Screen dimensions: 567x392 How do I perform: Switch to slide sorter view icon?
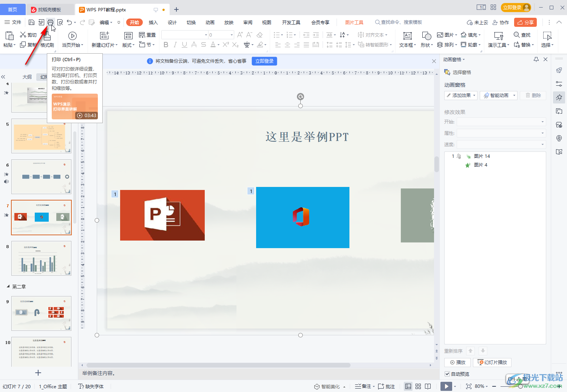[418, 386]
